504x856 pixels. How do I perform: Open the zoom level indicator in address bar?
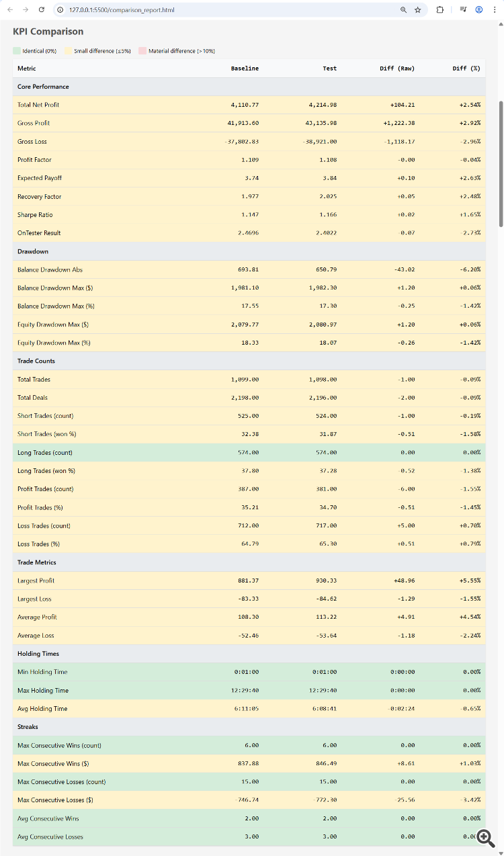(403, 10)
